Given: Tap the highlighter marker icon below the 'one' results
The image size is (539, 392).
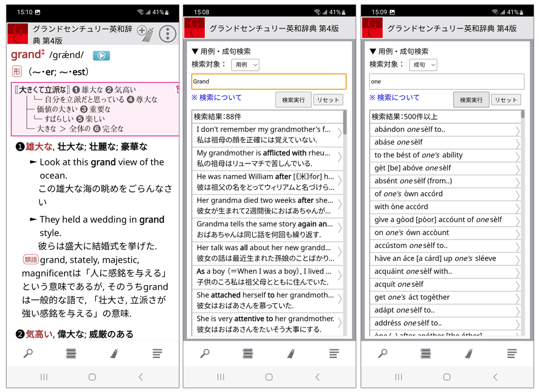Looking at the screenshot, I should coord(469,353).
